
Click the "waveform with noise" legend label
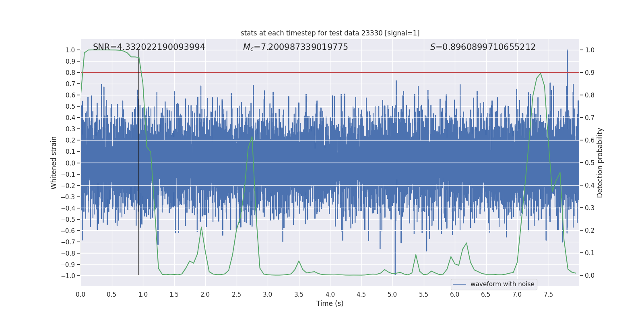pyautogui.click(x=502, y=284)
